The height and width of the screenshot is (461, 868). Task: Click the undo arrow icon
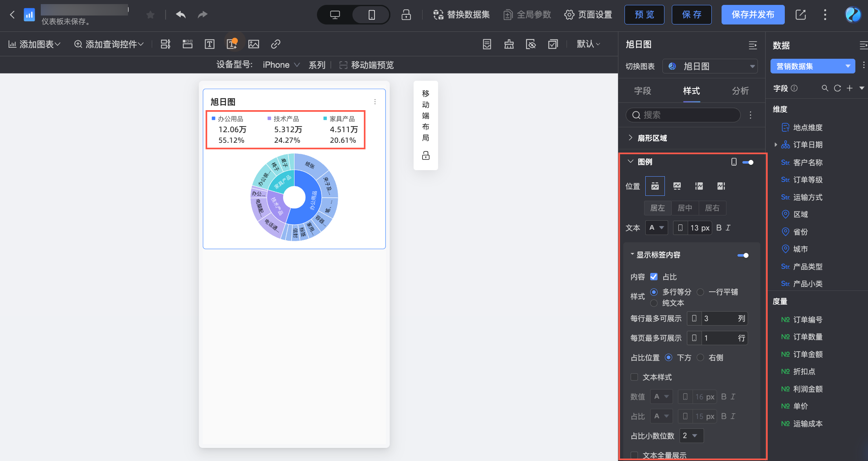[x=181, y=15]
